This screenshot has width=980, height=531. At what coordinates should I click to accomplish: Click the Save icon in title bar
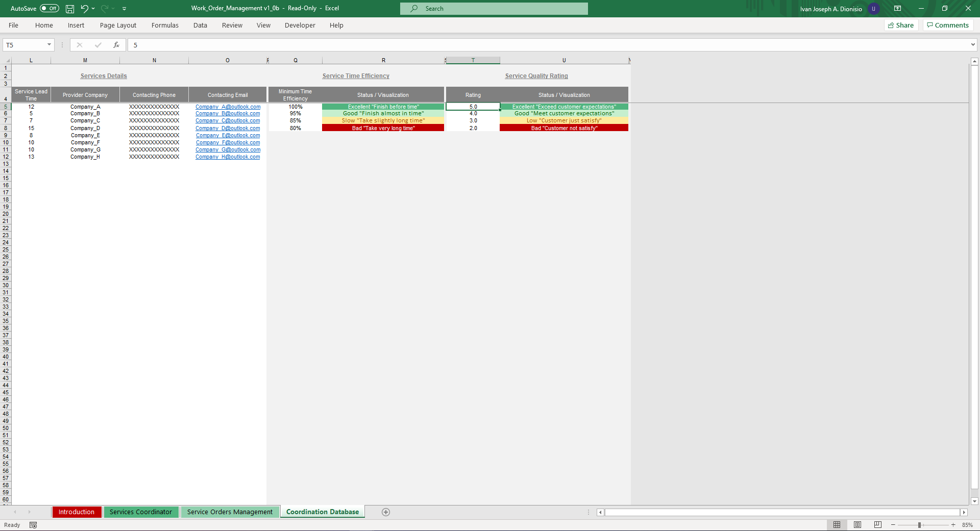coord(70,9)
